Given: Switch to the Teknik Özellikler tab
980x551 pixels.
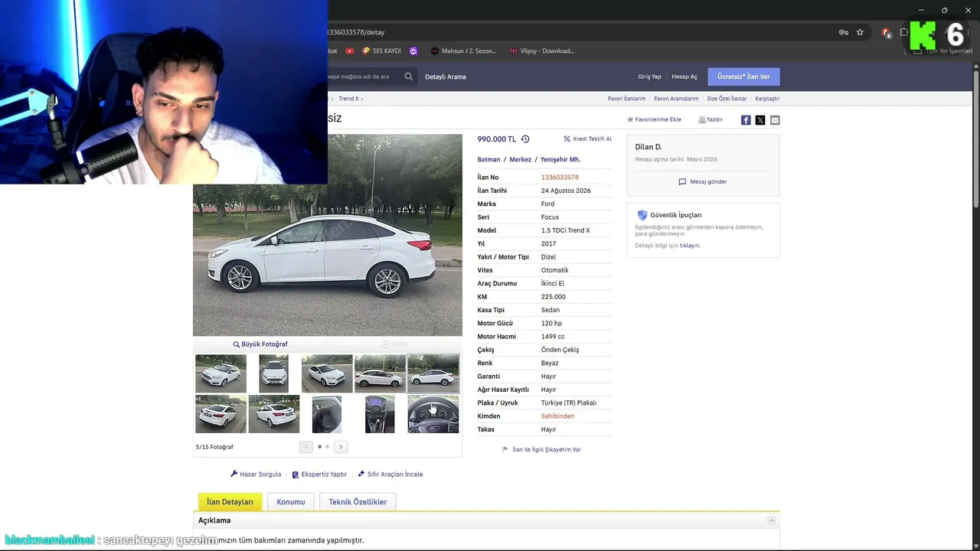Looking at the screenshot, I should click(x=358, y=502).
